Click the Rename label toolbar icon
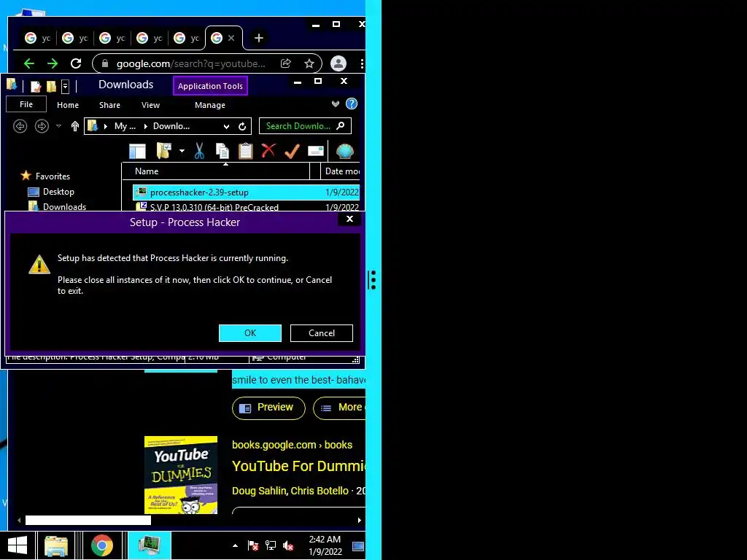747x560 pixels. coord(316,152)
